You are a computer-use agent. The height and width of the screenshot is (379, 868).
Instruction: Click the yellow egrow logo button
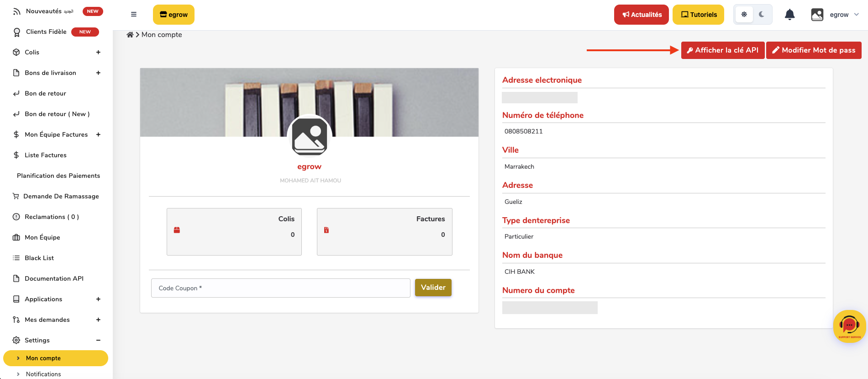tap(174, 15)
